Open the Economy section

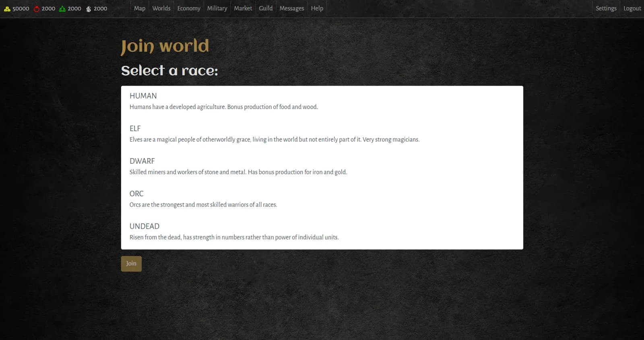click(189, 8)
